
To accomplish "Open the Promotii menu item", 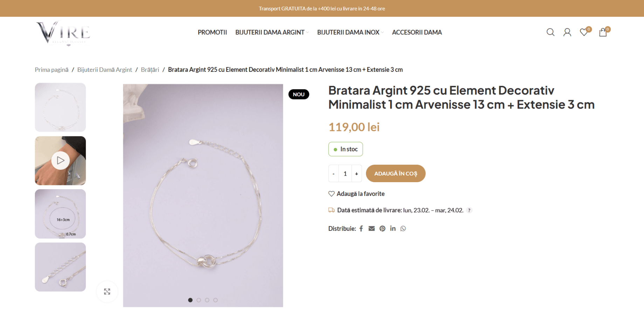I will pos(212,32).
